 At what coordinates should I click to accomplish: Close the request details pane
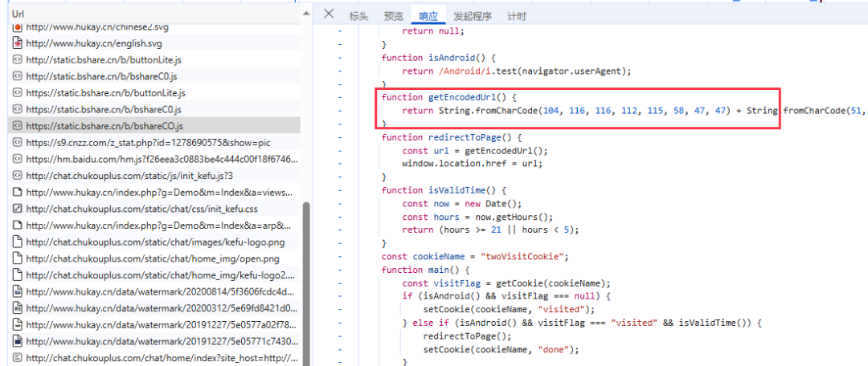(329, 14)
